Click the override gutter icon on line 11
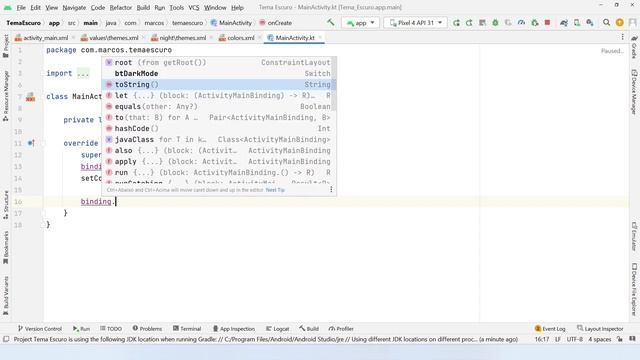Viewport: 640px width, 360px height. coord(31,143)
